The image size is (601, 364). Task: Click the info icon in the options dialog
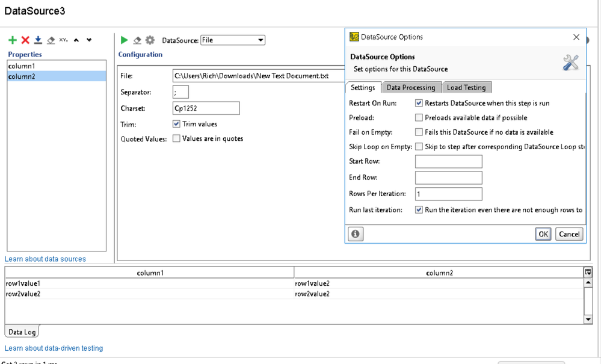(x=356, y=234)
